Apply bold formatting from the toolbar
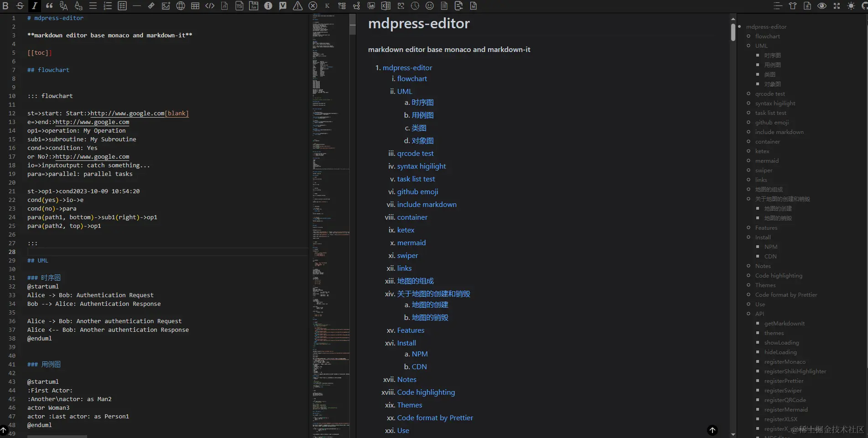 (x=6, y=6)
